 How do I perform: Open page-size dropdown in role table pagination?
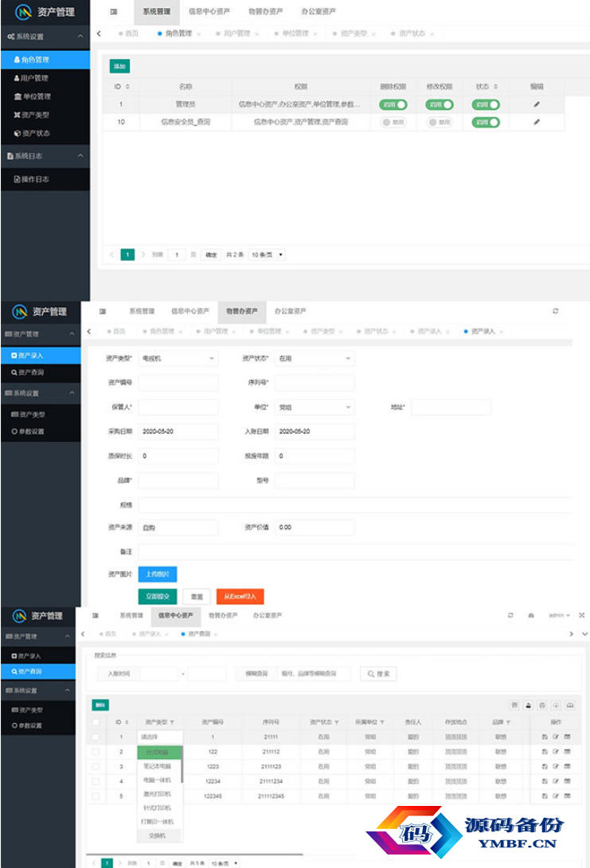pos(267,255)
